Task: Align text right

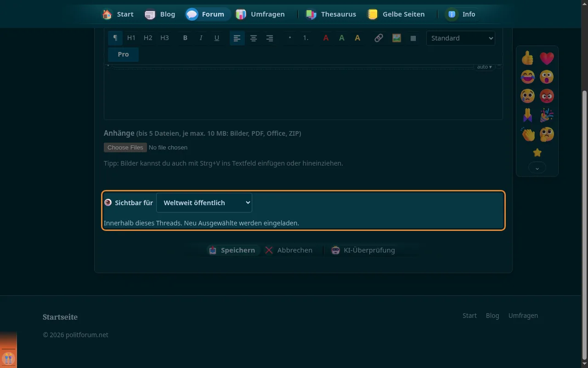Action: [x=270, y=38]
